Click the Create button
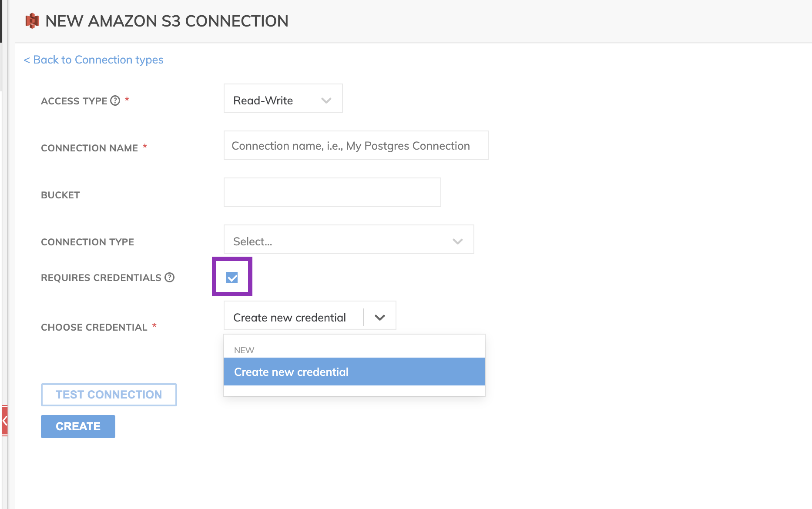This screenshot has width=812, height=509. 78,426
